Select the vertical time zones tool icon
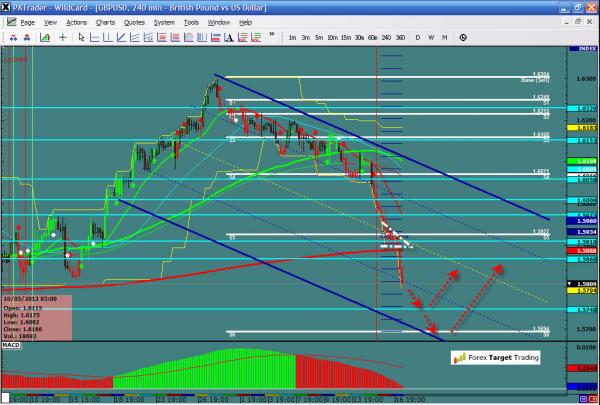 pyautogui.click(x=202, y=38)
